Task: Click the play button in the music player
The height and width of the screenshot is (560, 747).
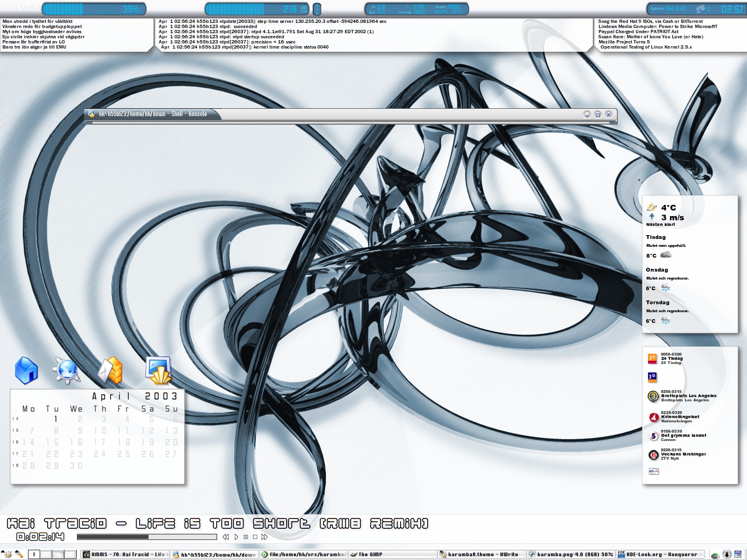Action: [x=236, y=537]
